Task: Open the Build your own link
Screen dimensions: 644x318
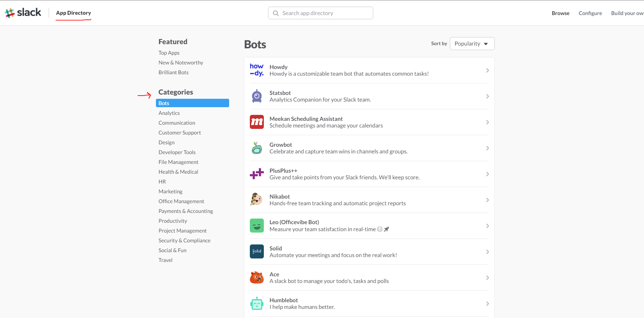Action: 627,13
